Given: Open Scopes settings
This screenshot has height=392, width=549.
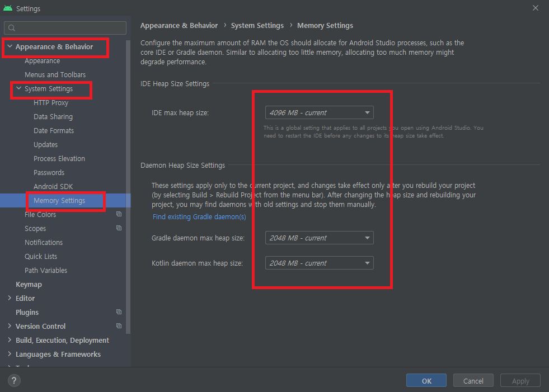Looking at the screenshot, I should point(35,229).
